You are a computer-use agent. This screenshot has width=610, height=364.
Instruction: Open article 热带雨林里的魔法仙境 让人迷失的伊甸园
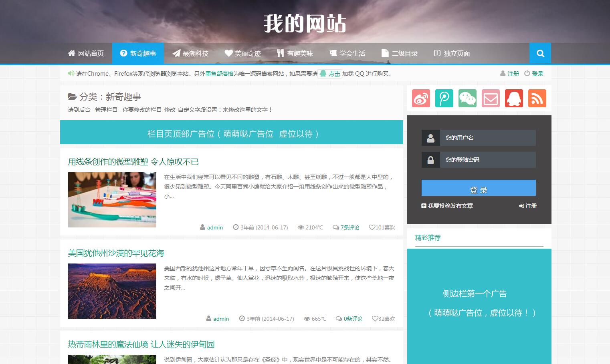click(x=141, y=344)
